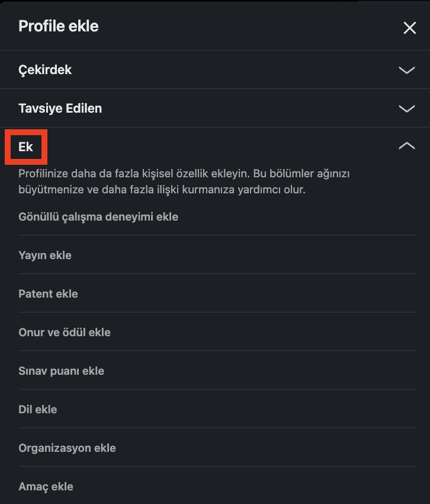The width and height of the screenshot is (430, 504).
Task: Expand Çekirdek section with its chevron
Action: pos(406,70)
